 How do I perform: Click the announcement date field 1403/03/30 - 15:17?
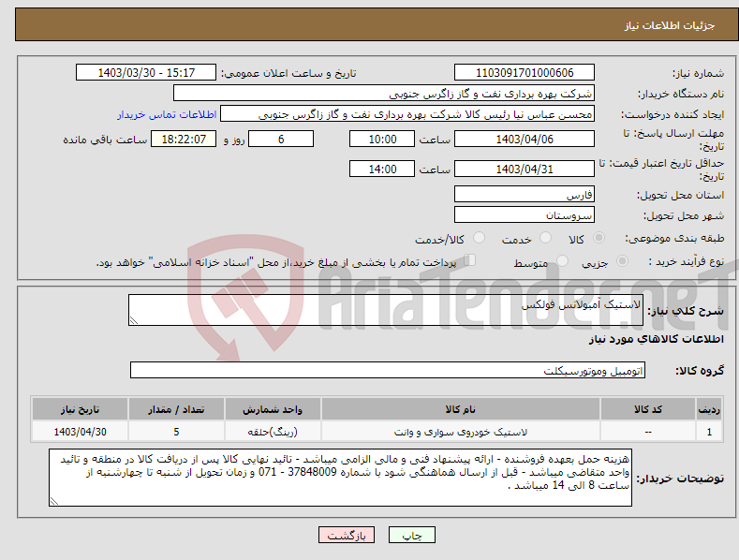click(x=145, y=73)
